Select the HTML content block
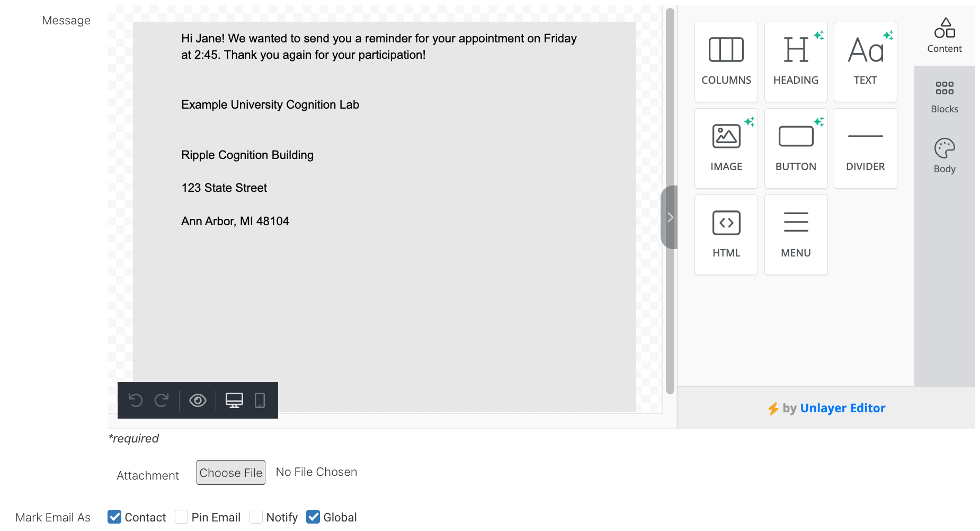This screenshot has height=531, width=980. click(x=726, y=235)
